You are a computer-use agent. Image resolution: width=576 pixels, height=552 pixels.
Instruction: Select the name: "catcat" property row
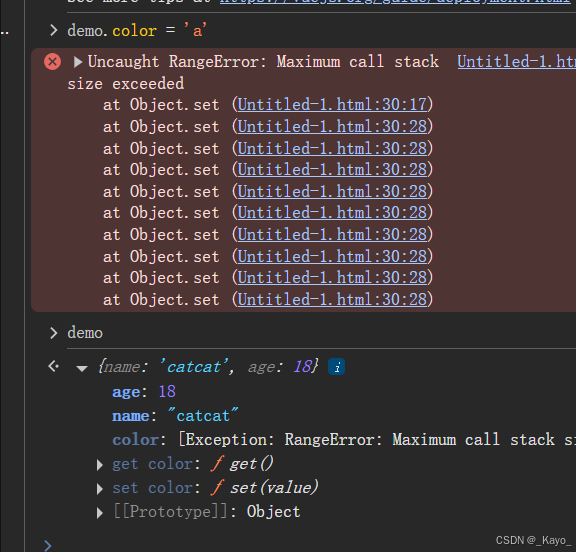click(x=175, y=416)
